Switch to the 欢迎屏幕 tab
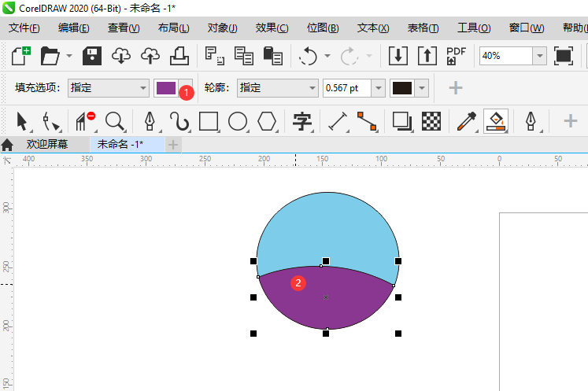This screenshot has height=391, width=588. [47, 144]
